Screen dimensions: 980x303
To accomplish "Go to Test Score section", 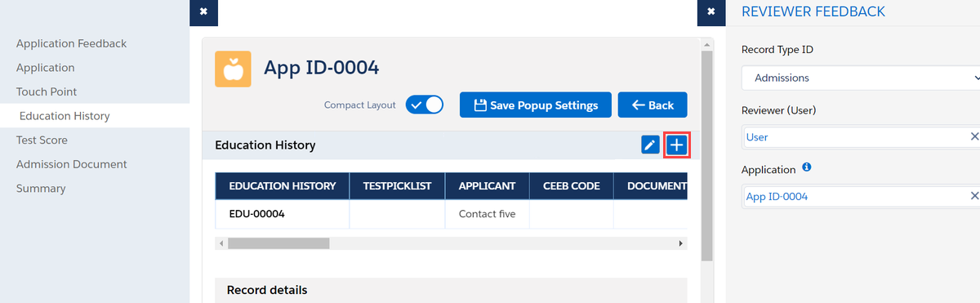I will pyautogui.click(x=42, y=140).
